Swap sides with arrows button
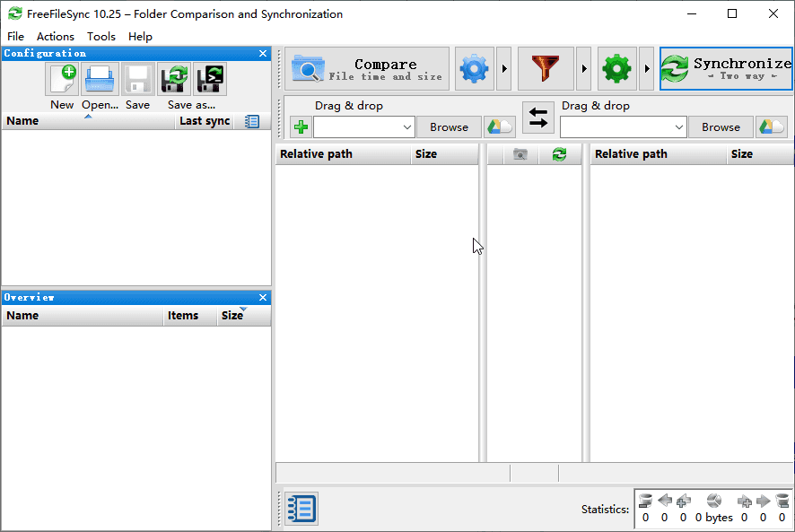The image size is (795, 532). coord(538,118)
